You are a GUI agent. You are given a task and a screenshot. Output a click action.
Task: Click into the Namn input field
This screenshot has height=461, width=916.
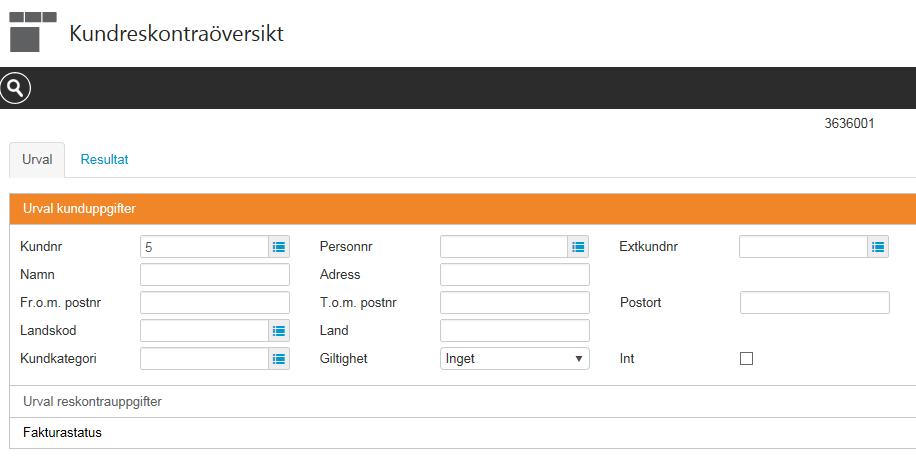(x=215, y=275)
